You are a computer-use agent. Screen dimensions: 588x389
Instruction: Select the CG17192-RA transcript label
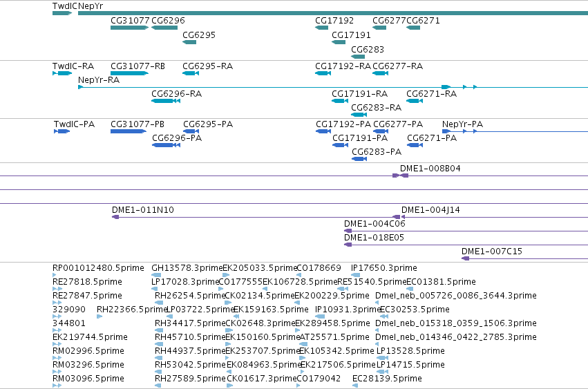coord(343,66)
